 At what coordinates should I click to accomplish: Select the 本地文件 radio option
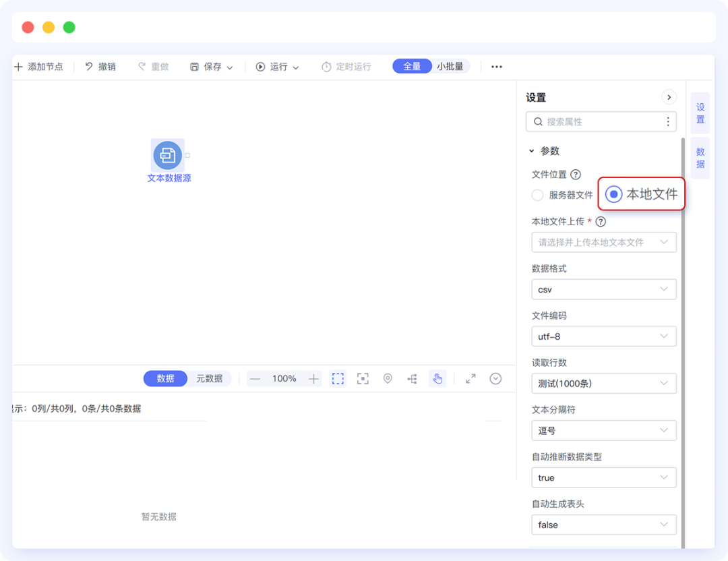(613, 194)
